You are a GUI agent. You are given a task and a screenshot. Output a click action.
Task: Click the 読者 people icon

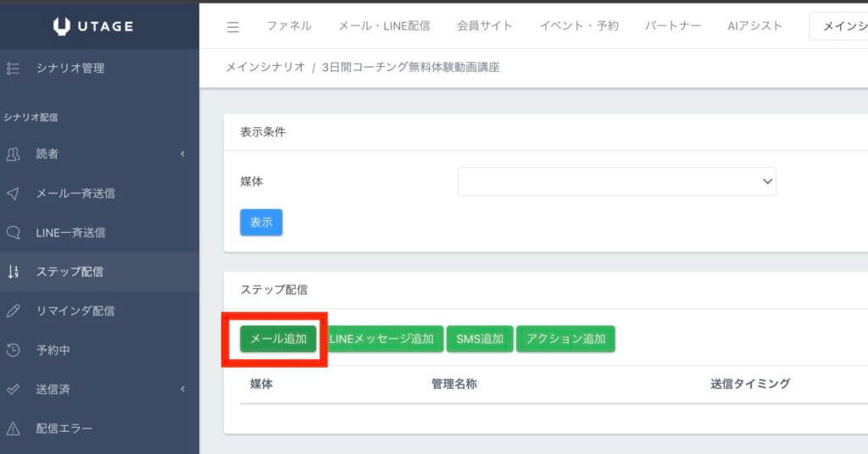13,153
